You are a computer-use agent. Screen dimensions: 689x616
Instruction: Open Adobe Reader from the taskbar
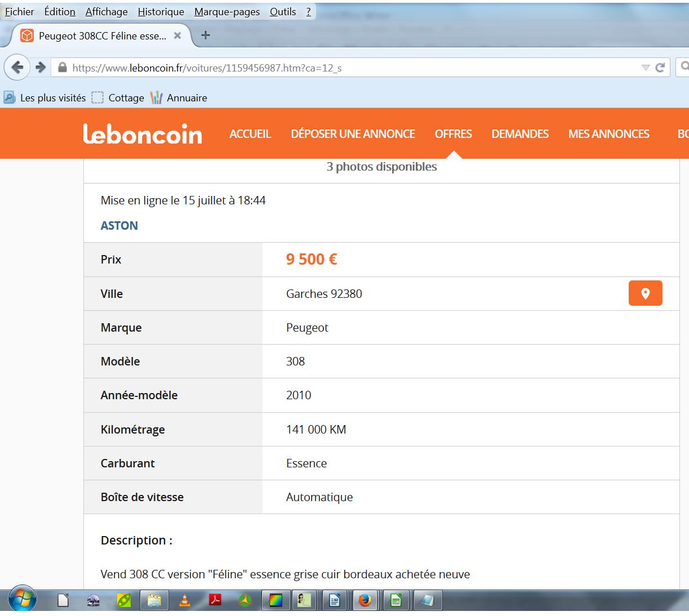[x=215, y=601]
